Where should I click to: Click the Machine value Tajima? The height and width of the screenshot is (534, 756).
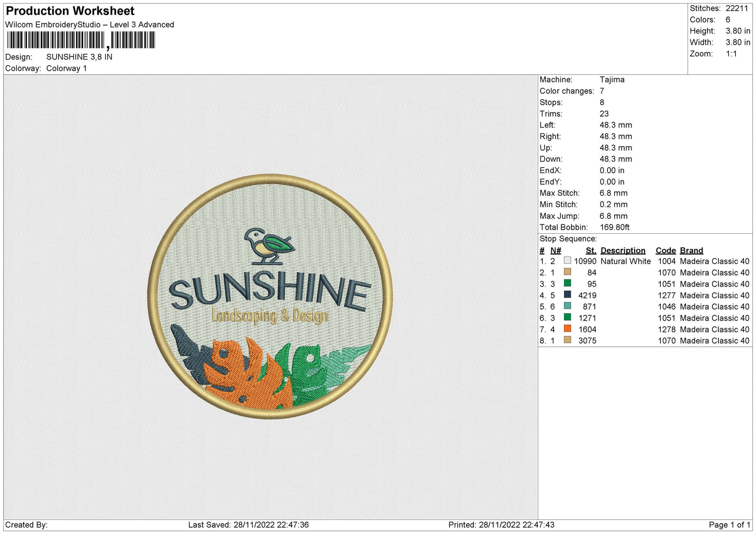(612, 79)
